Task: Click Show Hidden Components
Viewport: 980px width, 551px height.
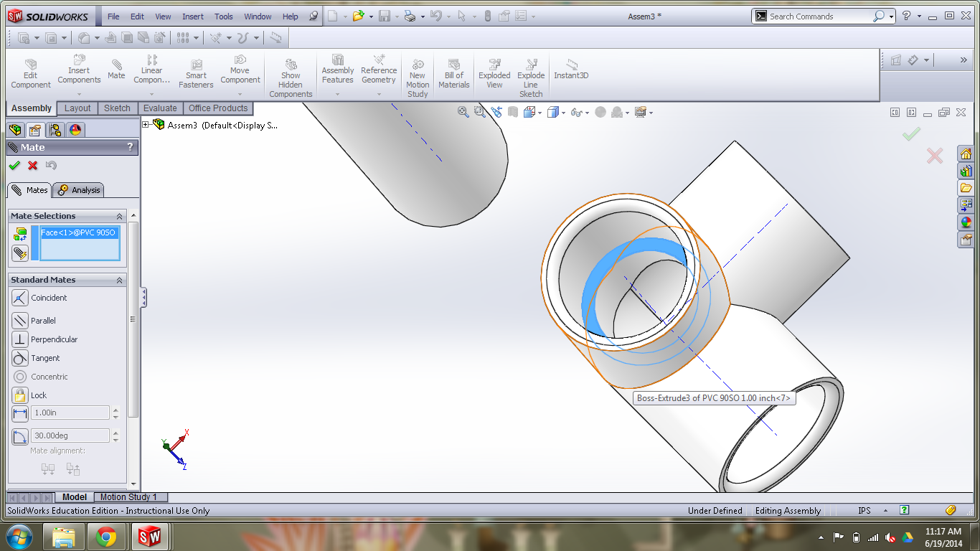Action: tap(291, 78)
